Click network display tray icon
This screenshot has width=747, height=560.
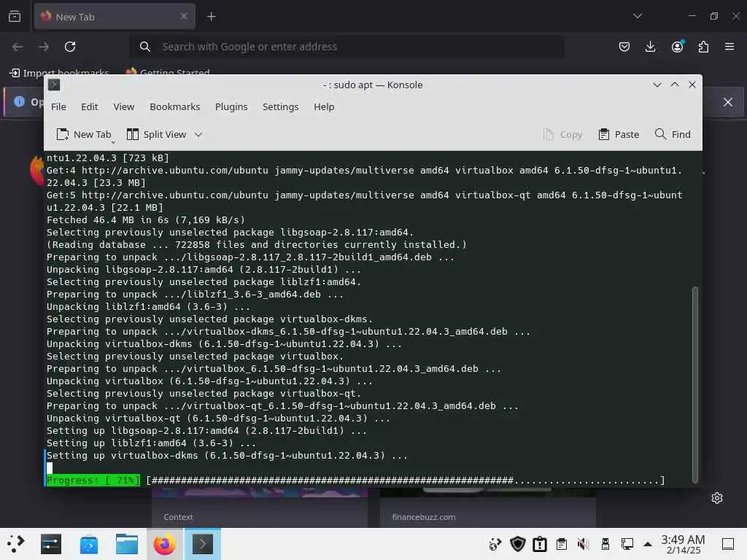tap(627, 544)
